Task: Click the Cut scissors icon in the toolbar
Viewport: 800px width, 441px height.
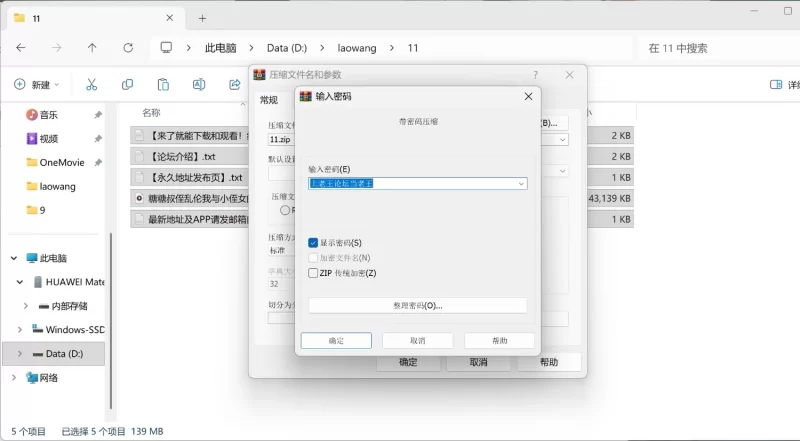Action: click(91, 85)
